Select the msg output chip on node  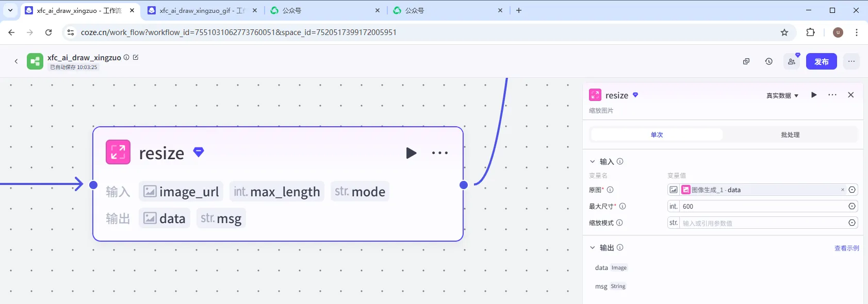tap(221, 218)
